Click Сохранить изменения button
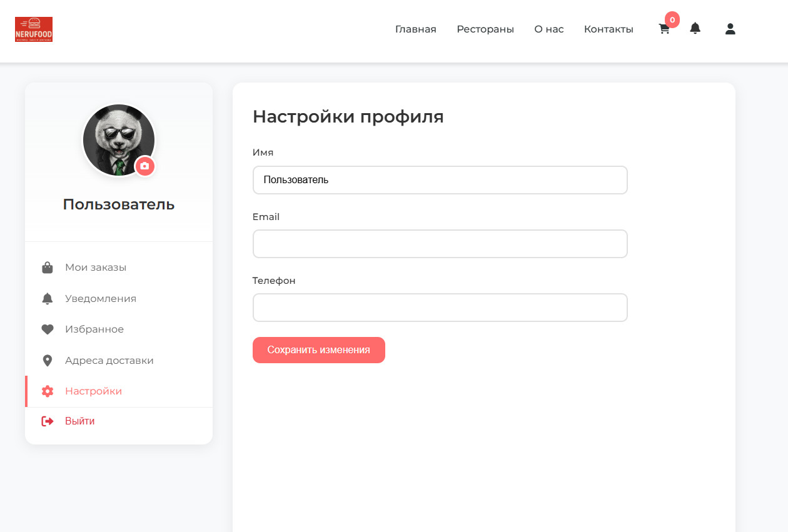Screen dimensions: 788x532 [x=319, y=350]
